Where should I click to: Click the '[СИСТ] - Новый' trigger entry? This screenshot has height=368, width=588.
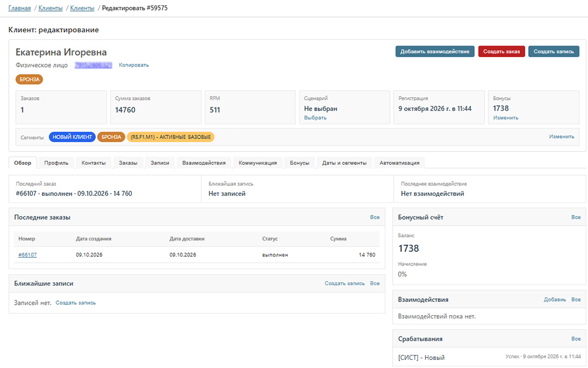(x=421, y=357)
